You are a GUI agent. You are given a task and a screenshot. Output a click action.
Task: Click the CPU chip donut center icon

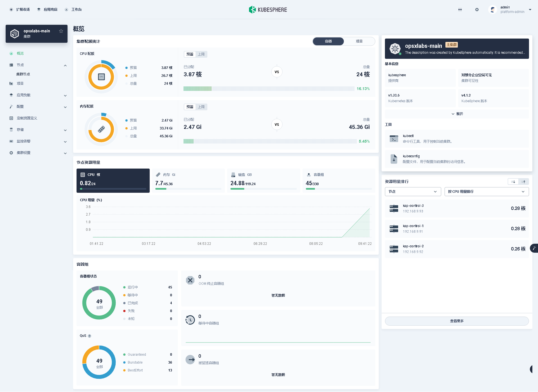tap(101, 77)
